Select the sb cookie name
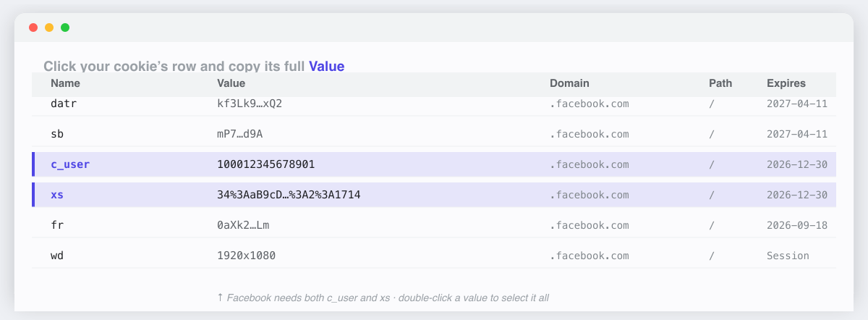The height and width of the screenshot is (320, 868). (x=57, y=134)
